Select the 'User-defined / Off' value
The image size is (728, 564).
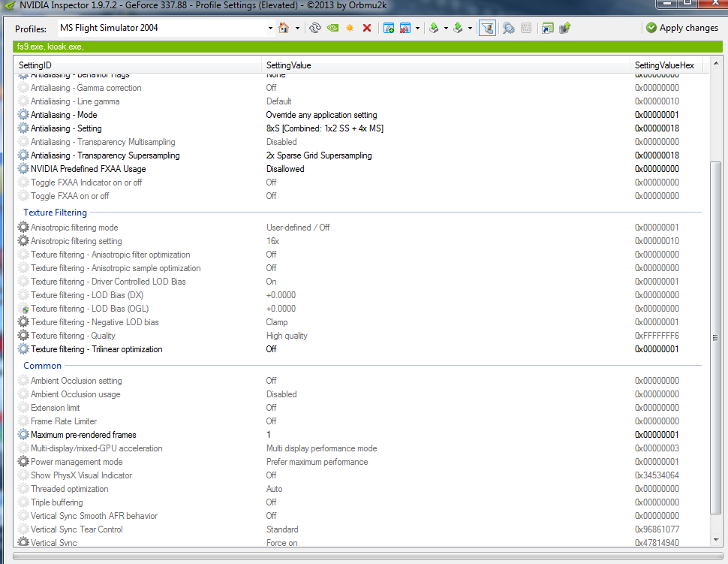[298, 228]
